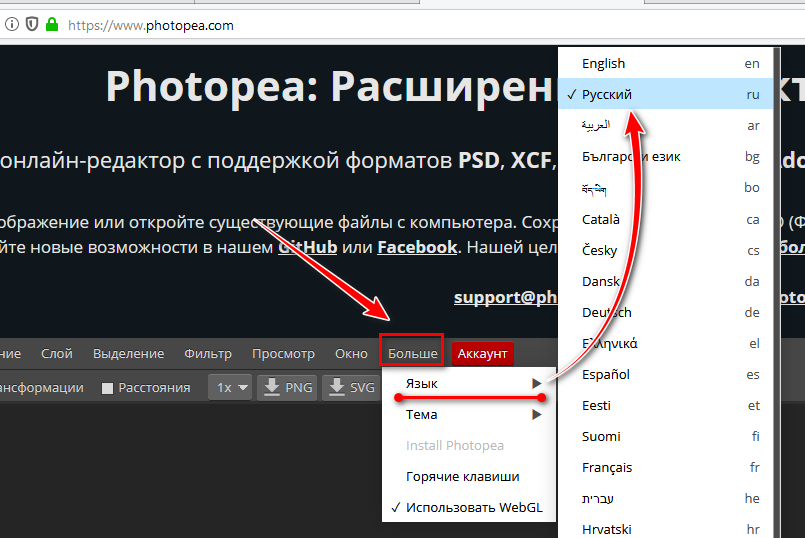Image resolution: width=805 pixels, height=538 pixels.
Task: Click the green padlock security icon
Action: [x=52, y=25]
